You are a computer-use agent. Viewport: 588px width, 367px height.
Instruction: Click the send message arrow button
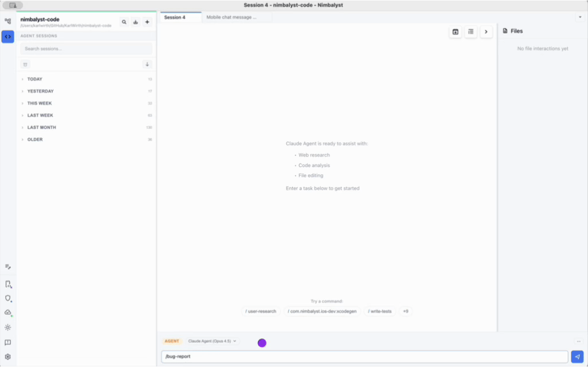point(577,357)
